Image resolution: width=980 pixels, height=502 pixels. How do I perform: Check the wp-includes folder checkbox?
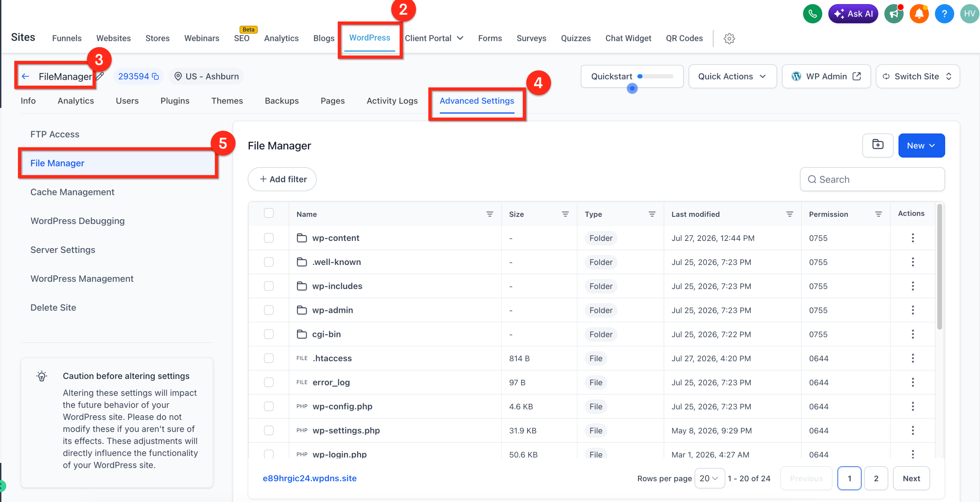pyautogui.click(x=268, y=286)
